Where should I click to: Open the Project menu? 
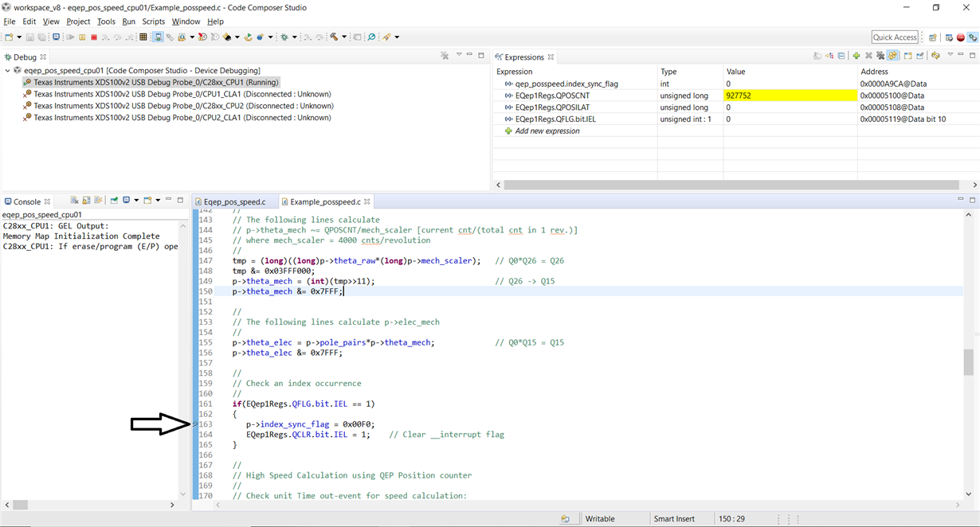pyautogui.click(x=78, y=21)
